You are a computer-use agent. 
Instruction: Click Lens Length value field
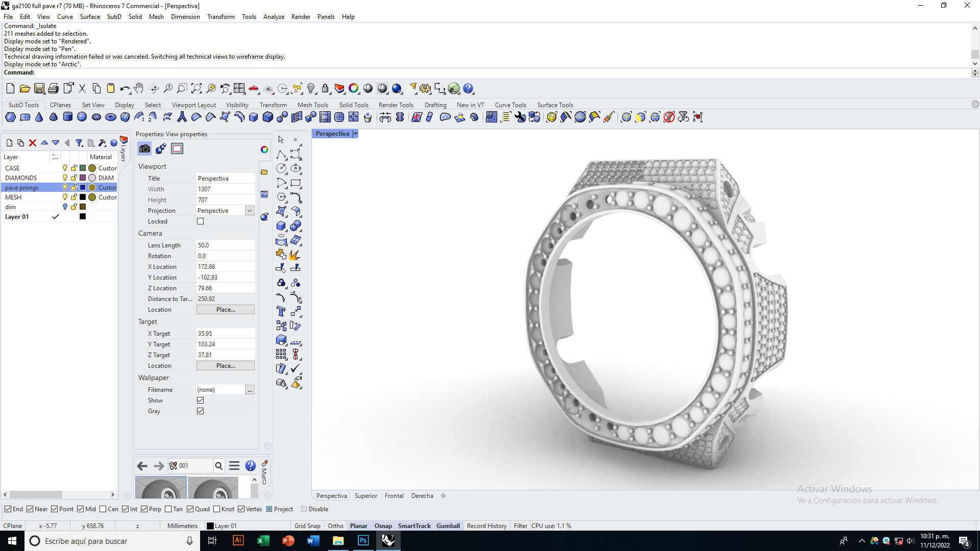tap(226, 245)
